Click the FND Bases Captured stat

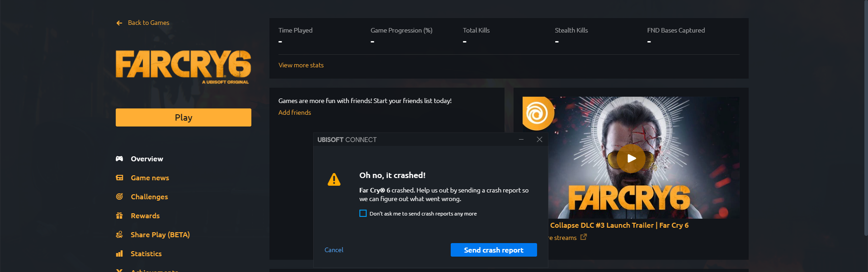tap(676, 36)
